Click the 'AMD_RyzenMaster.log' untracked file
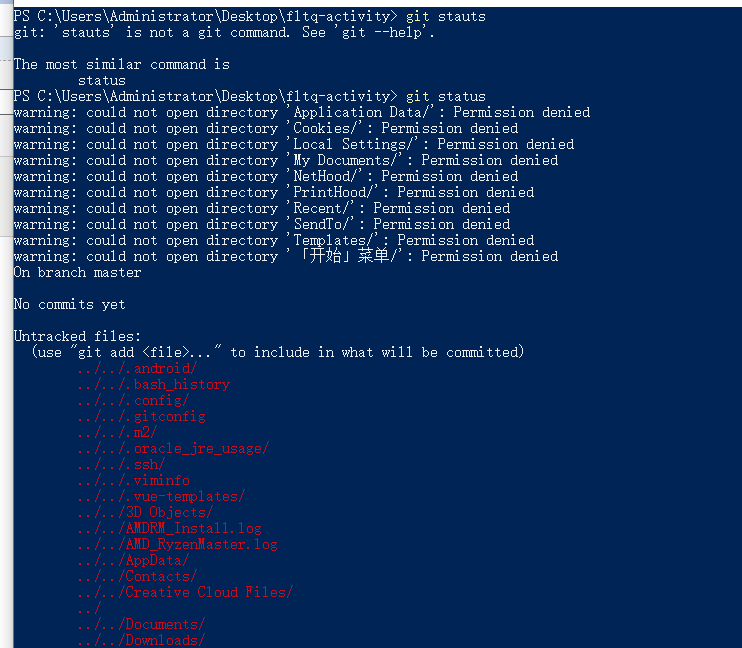 178,544
